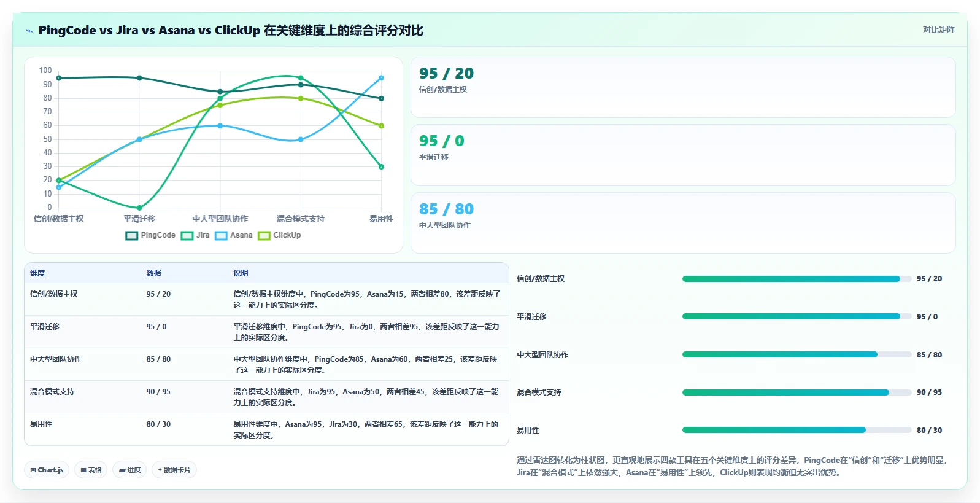This screenshot has width=980, height=503.
Task: Click the Chart.js tag at bottom
Action: (x=47, y=470)
